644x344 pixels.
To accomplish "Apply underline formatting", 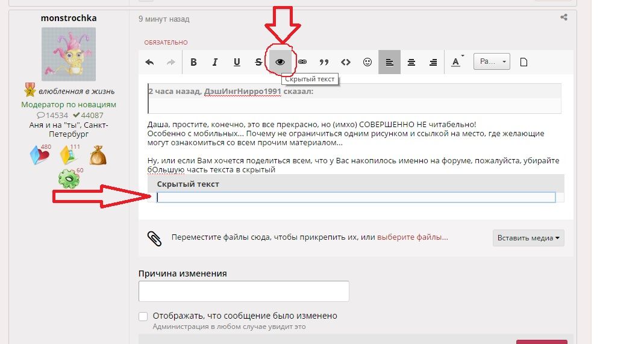I will click(x=237, y=62).
